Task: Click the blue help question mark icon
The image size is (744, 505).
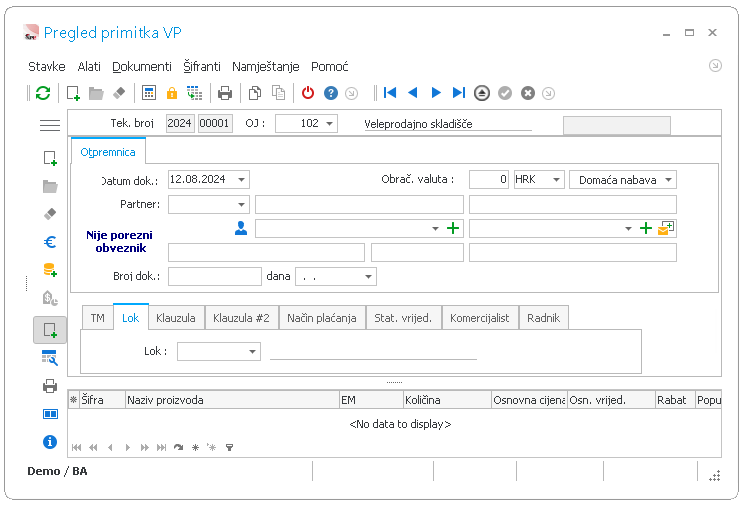Action: [x=331, y=93]
